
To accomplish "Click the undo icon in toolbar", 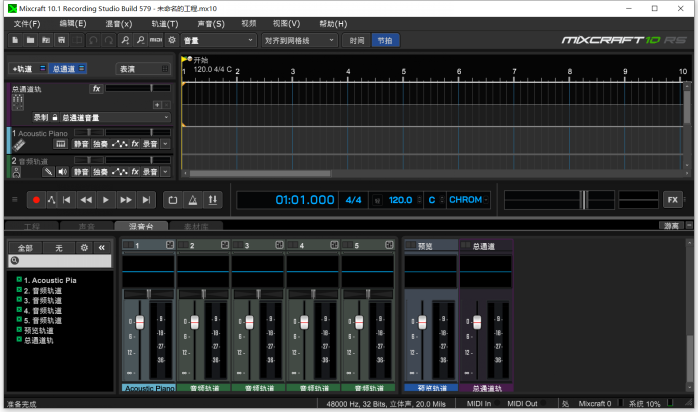I will click(x=93, y=40).
